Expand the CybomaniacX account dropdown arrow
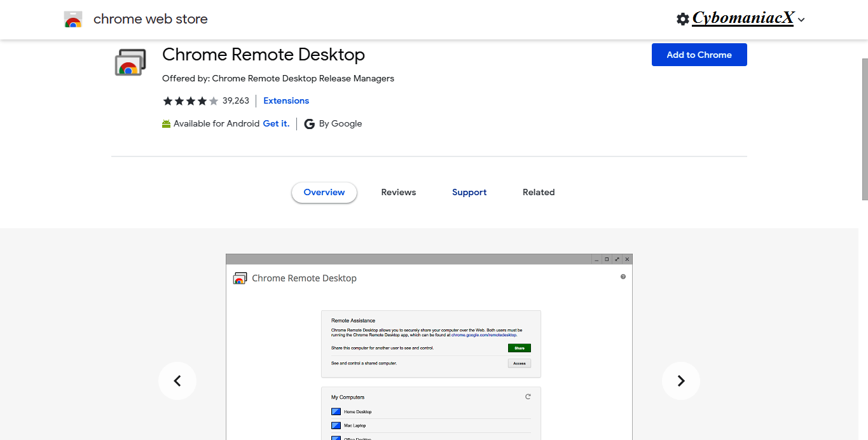 pyautogui.click(x=801, y=20)
